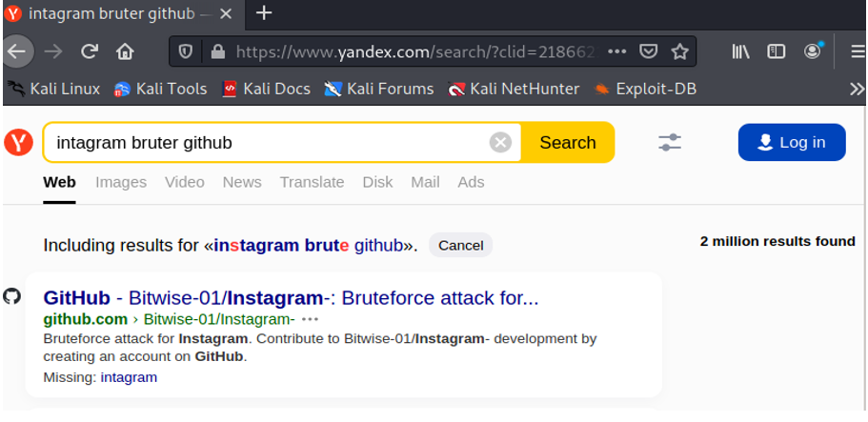
Task: Switch to the Video tab
Action: tap(184, 182)
